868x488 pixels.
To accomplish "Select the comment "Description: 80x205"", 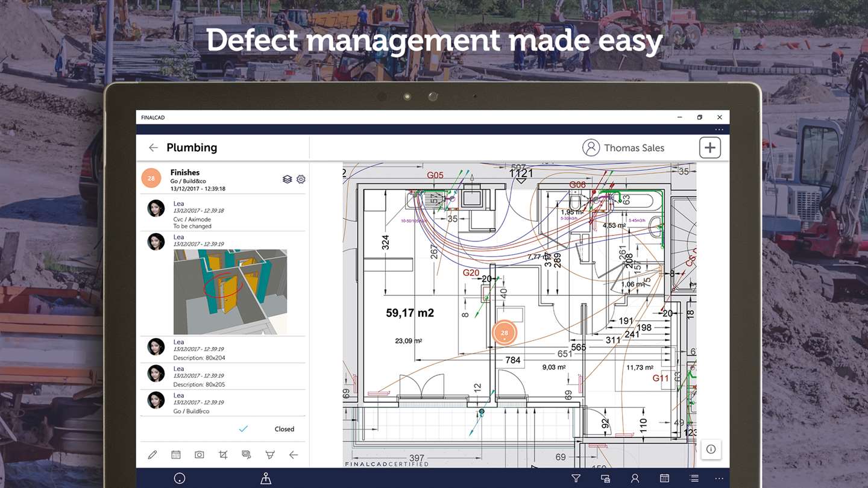I will (199, 384).
